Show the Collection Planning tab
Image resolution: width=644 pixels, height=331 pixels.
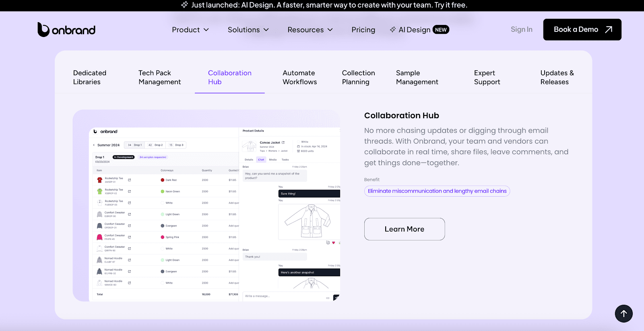pos(359,77)
